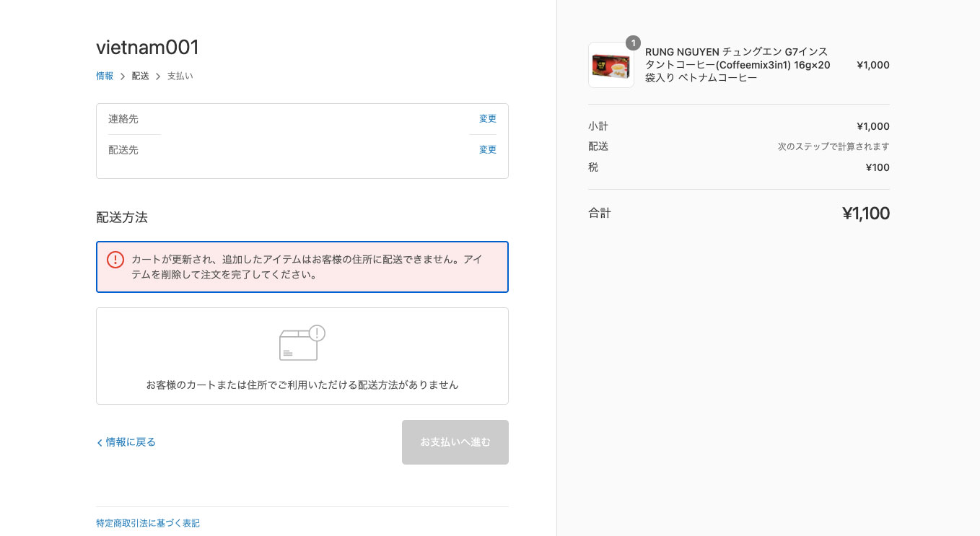Click the no shipping methods available message
The image size is (980, 536).
[x=302, y=385]
